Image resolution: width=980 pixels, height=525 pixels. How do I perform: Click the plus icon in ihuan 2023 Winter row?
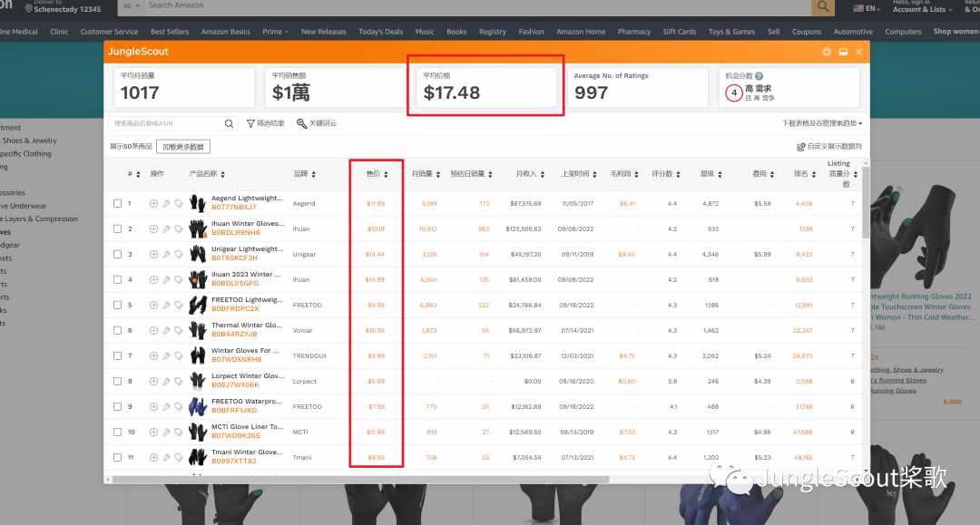pos(153,279)
